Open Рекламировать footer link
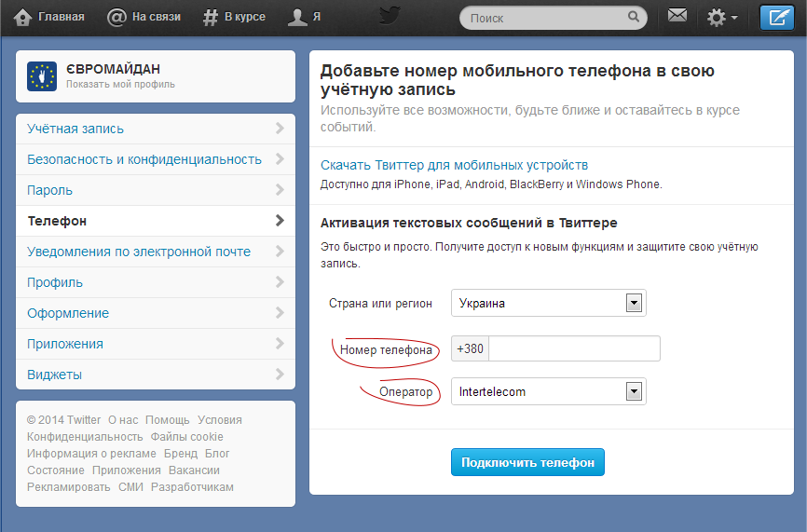Viewport: 807px width, 532px height. (x=68, y=486)
